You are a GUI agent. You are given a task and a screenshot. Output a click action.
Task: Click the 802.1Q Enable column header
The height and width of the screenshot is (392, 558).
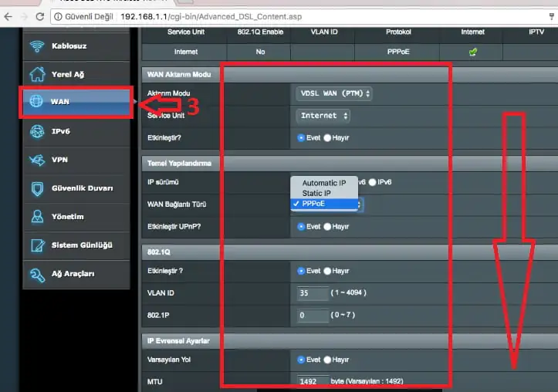tap(260, 32)
